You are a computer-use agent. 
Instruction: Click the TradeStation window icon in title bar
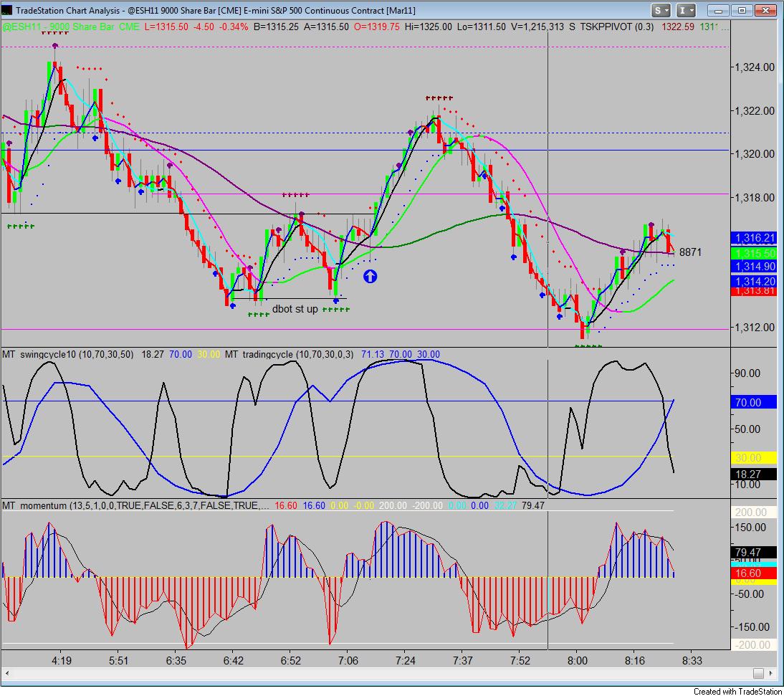(x=7, y=10)
